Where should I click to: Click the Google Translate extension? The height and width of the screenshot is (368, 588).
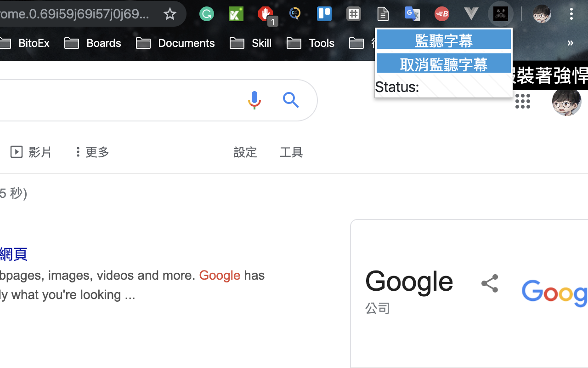[x=412, y=14]
